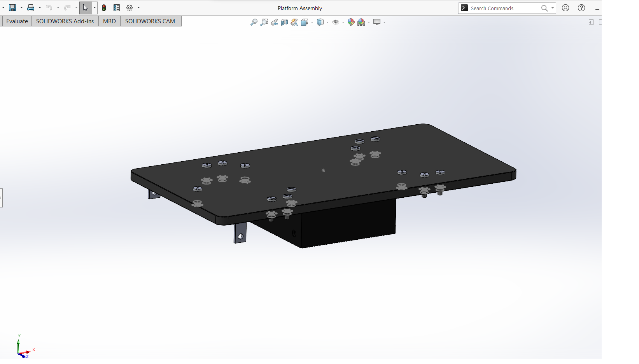Select the Zoom to Area tool
639x364 pixels.
pyautogui.click(x=264, y=22)
